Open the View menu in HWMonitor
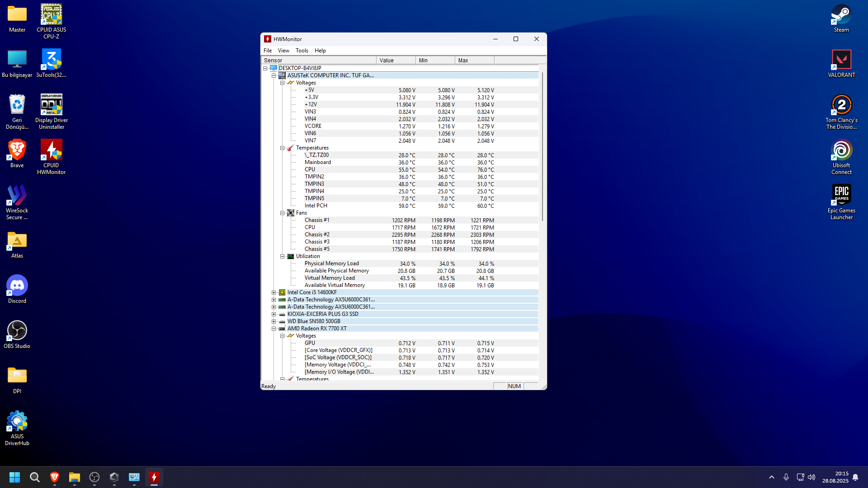The width and height of the screenshot is (868, 488). 283,51
